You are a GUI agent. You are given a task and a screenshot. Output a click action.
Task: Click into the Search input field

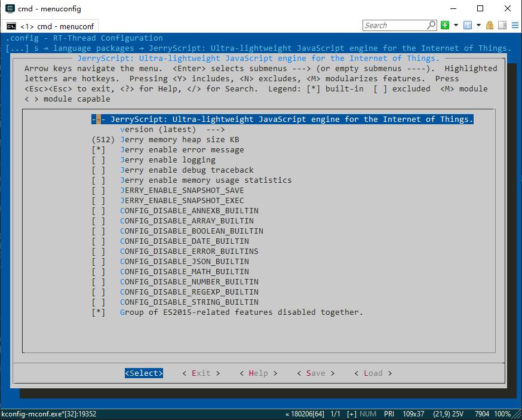click(x=395, y=25)
